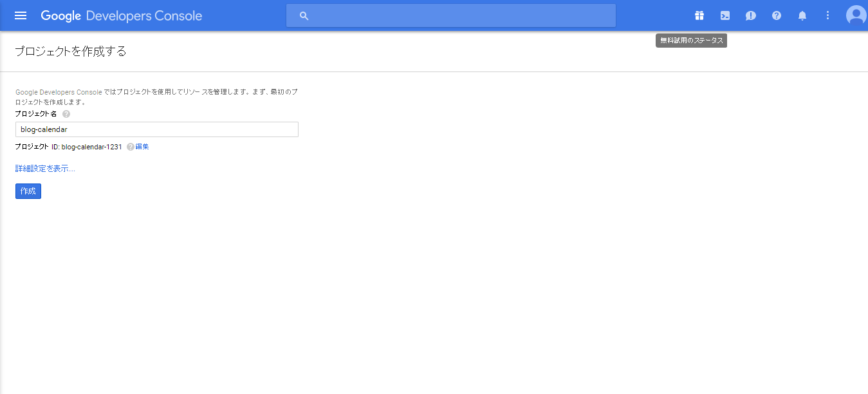
Task: Show notifications via the bell icon
Action: coord(802,15)
